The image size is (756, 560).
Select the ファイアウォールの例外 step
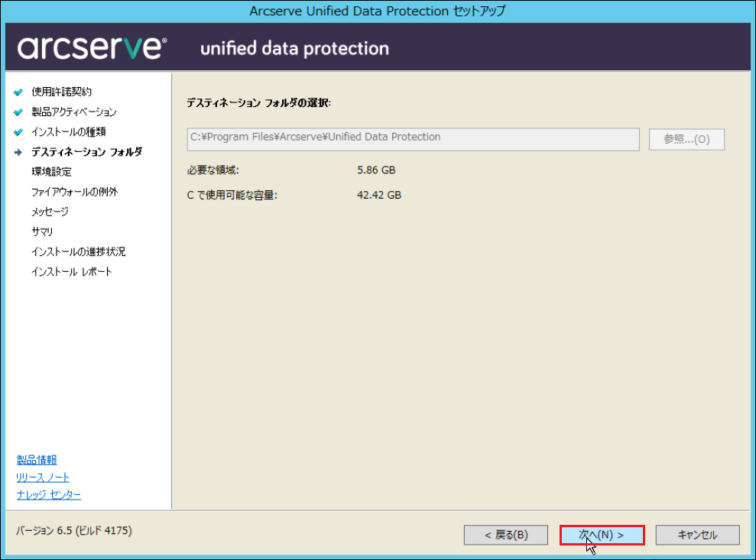point(74,192)
